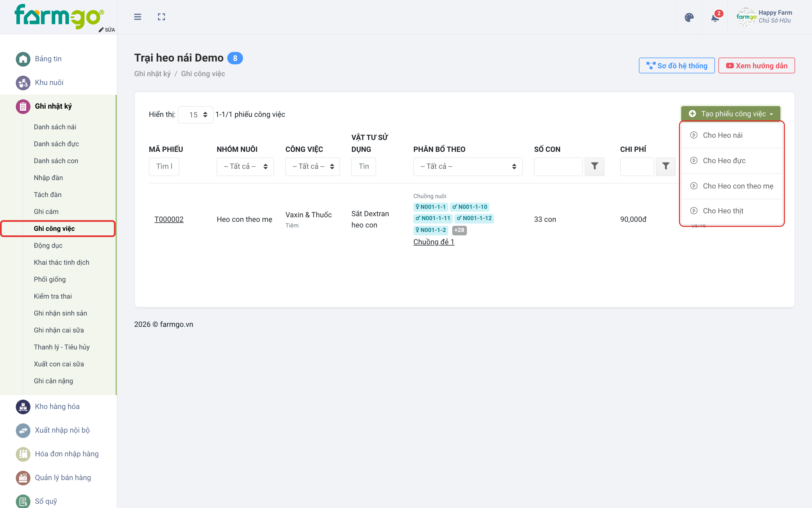Click the Mã phiếu search field
This screenshot has height=508, width=812.
(x=164, y=167)
